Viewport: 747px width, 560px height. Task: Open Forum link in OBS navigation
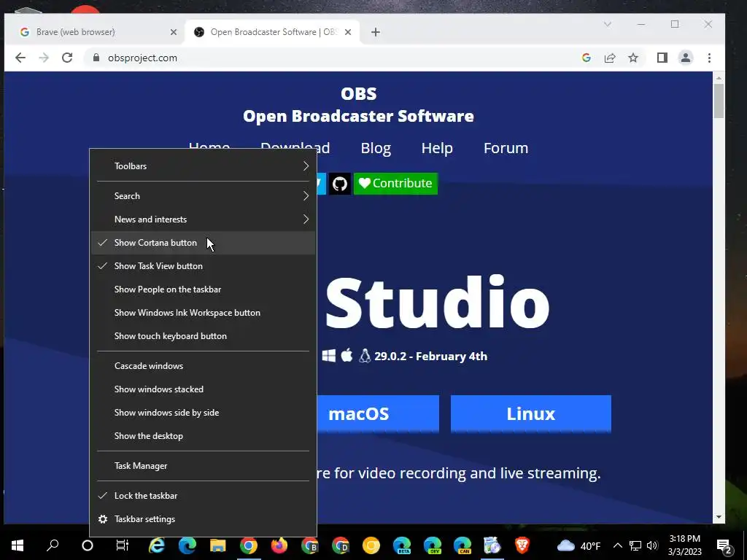click(506, 148)
